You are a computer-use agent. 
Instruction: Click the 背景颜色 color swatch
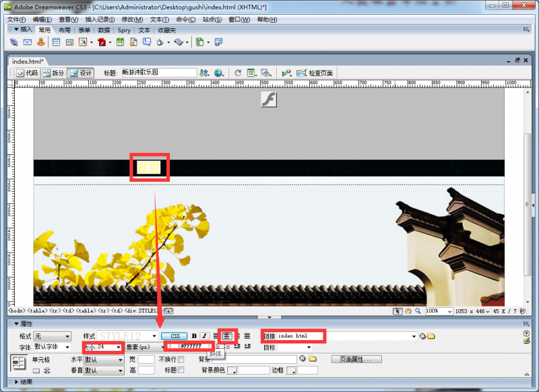232,370
